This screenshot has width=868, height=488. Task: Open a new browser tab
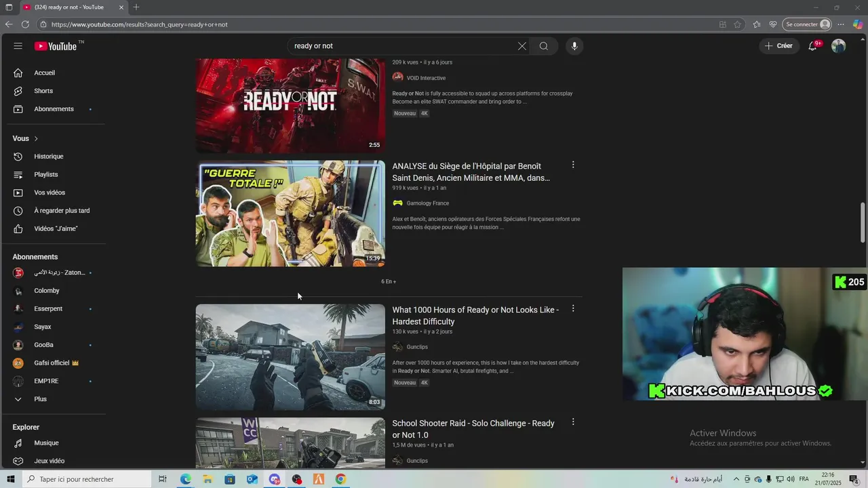click(136, 7)
